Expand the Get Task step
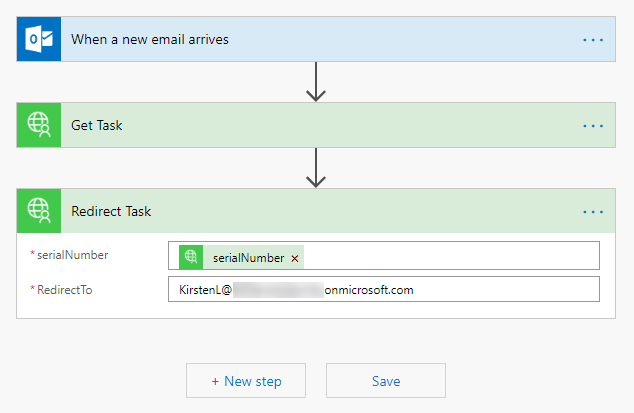Viewport: 634px width, 413px height. coord(300,126)
